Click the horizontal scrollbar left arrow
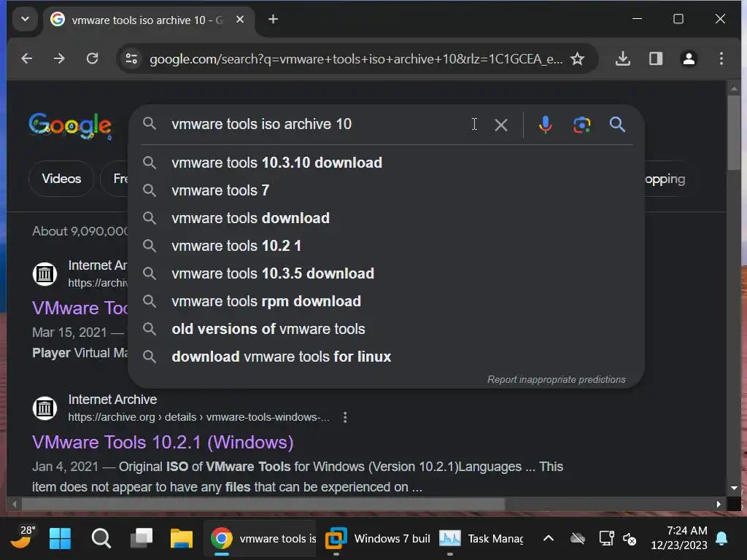 [15, 504]
